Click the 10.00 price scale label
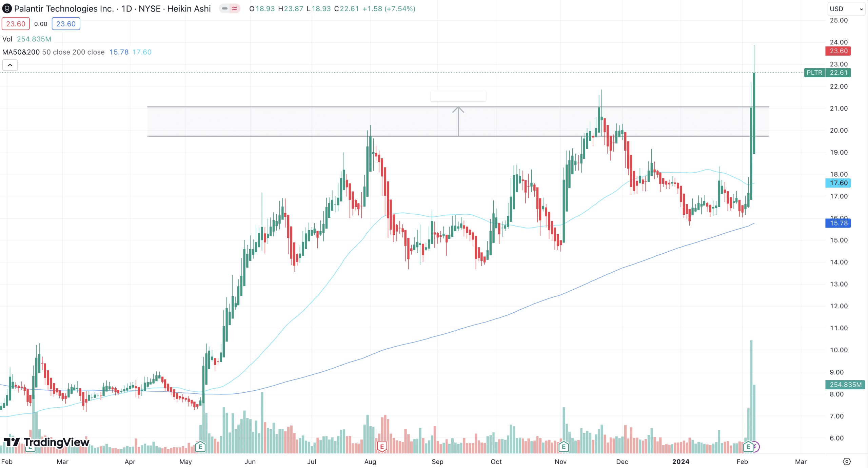 coord(839,350)
